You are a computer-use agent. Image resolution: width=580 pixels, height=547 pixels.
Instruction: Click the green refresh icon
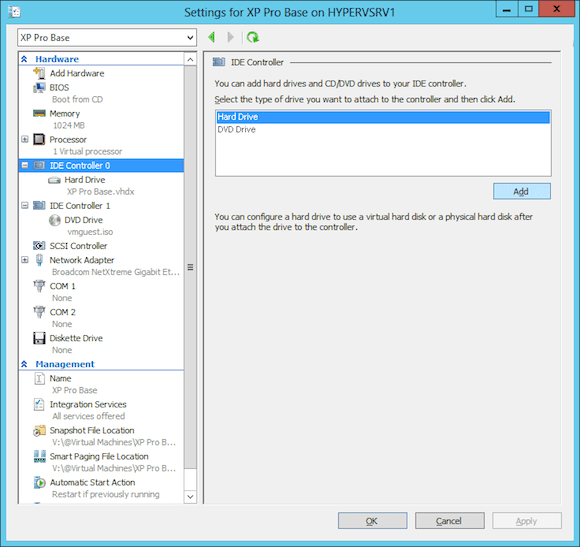(x=253, y=37)
